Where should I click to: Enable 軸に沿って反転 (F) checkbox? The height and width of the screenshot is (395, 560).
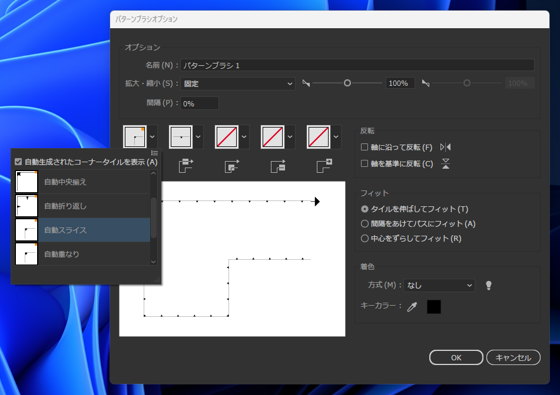(364, 147)
